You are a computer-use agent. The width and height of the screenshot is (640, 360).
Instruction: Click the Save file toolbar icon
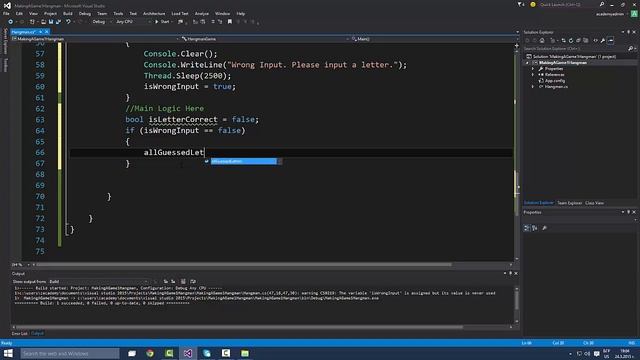[51, 22]
